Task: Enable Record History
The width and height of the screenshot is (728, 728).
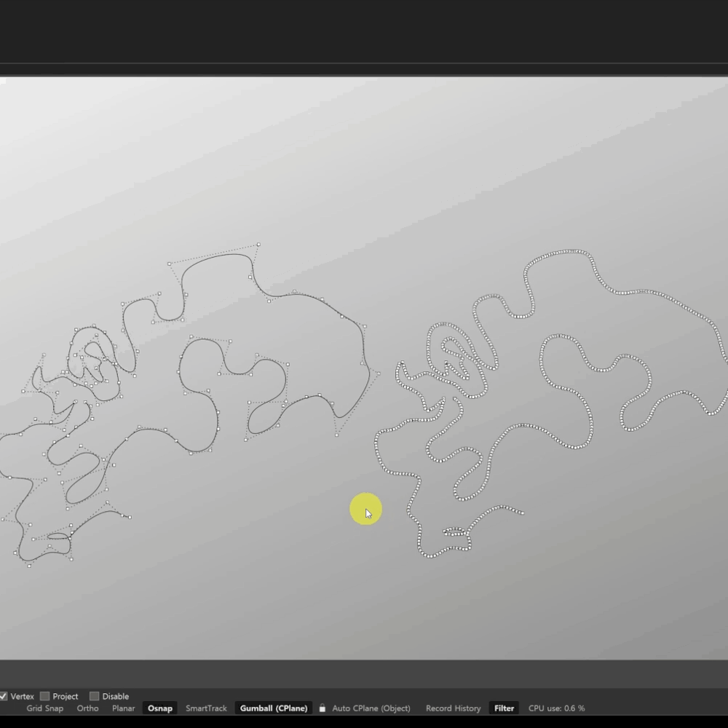Action: (453, 708)
